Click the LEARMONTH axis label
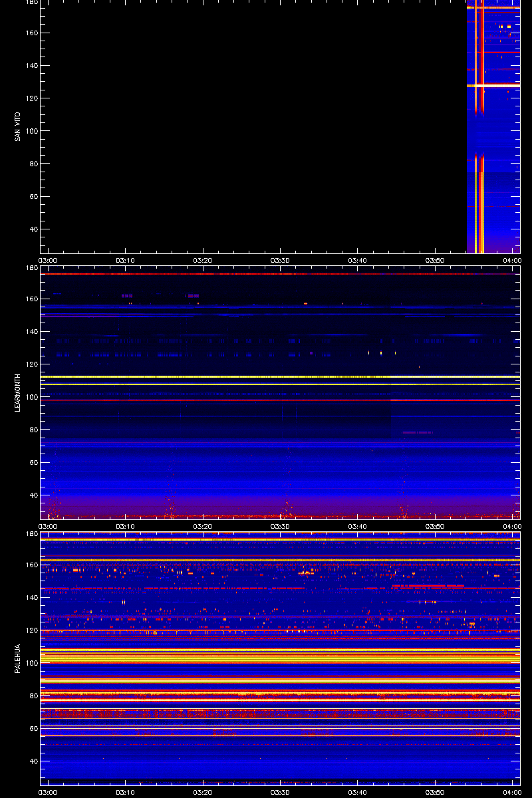 (18, 392)
